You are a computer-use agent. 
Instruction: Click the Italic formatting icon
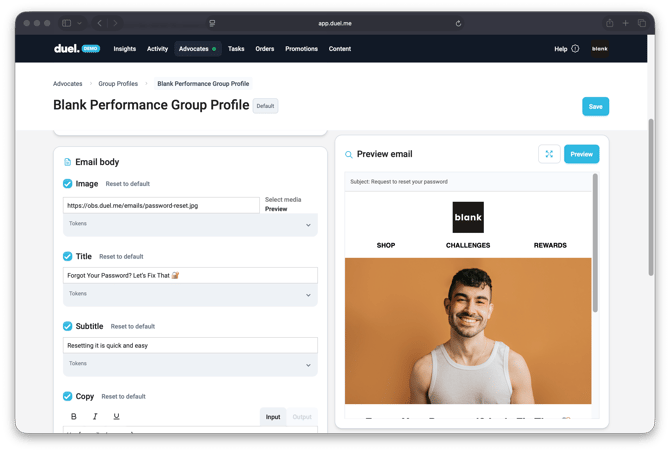95,416
